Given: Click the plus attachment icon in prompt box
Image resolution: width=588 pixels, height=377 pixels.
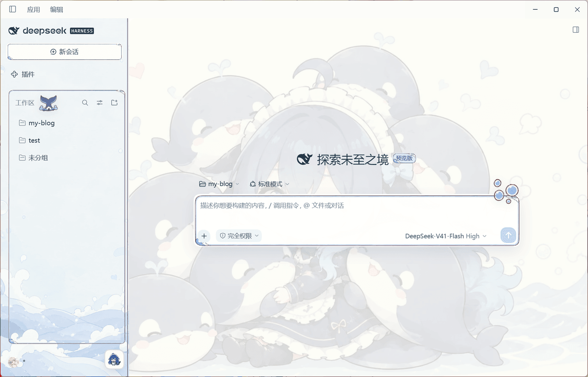Looking at the screenshot, I should point(204,236).
